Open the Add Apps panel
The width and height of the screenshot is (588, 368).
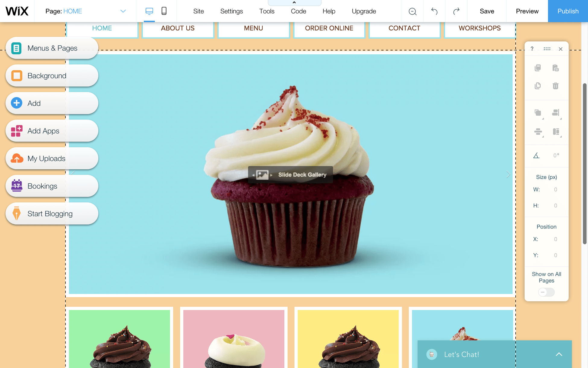tap(52, 131)
